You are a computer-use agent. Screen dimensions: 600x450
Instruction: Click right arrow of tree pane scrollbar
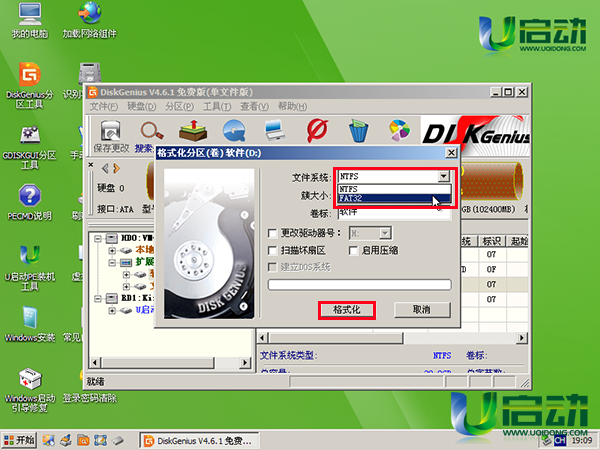pyautogui.click(x=245, y=362)
